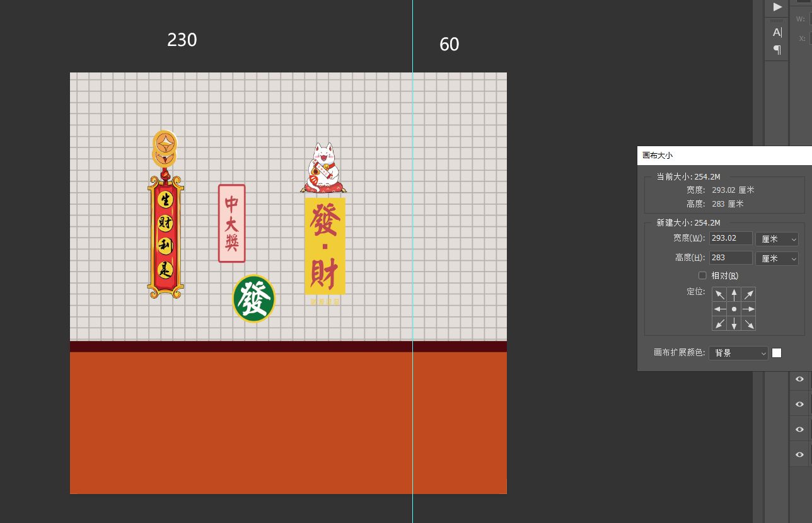
Task: Open the width unit 厘米 dropdown
Action: [777, 239]
